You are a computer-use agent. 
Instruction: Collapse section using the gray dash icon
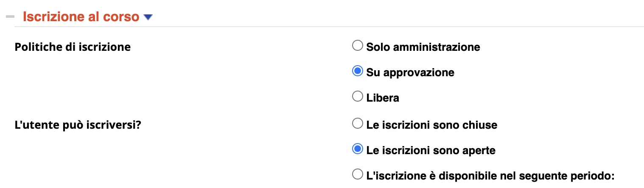[x=10, y=17]
